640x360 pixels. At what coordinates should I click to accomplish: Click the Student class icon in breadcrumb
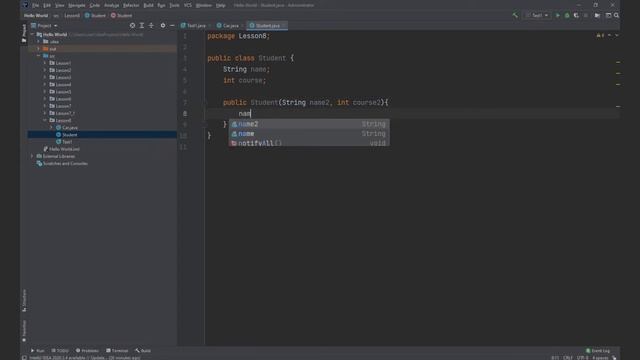87,16
